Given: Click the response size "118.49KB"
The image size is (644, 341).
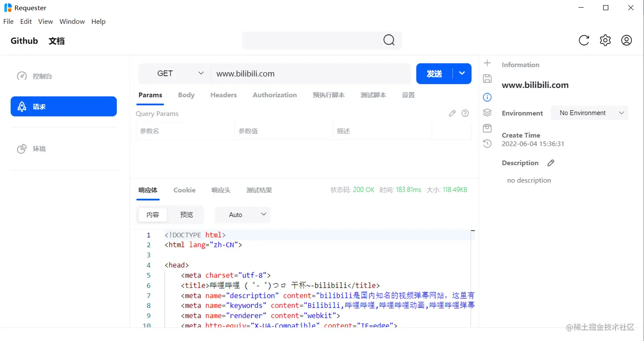Looking at the screenshot, I should pos(455,190).
